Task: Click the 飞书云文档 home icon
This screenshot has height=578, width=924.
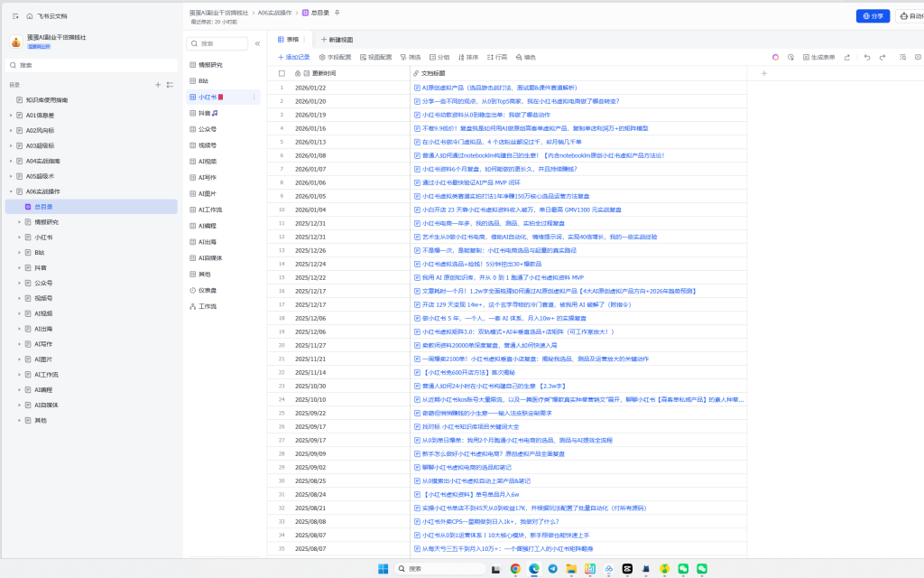Action: pyautogui.click(x=30, y=16)
